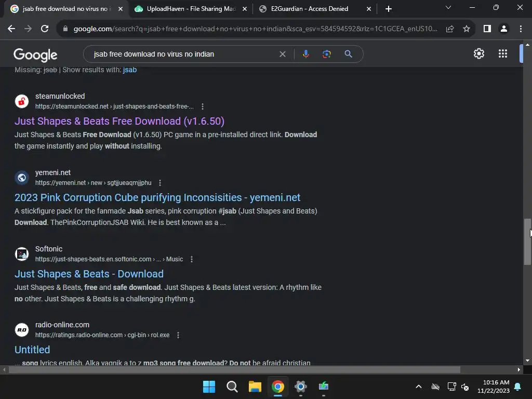Start voice search with microphone
Viewport: 532px width, 399px height.
pos(305,54)
